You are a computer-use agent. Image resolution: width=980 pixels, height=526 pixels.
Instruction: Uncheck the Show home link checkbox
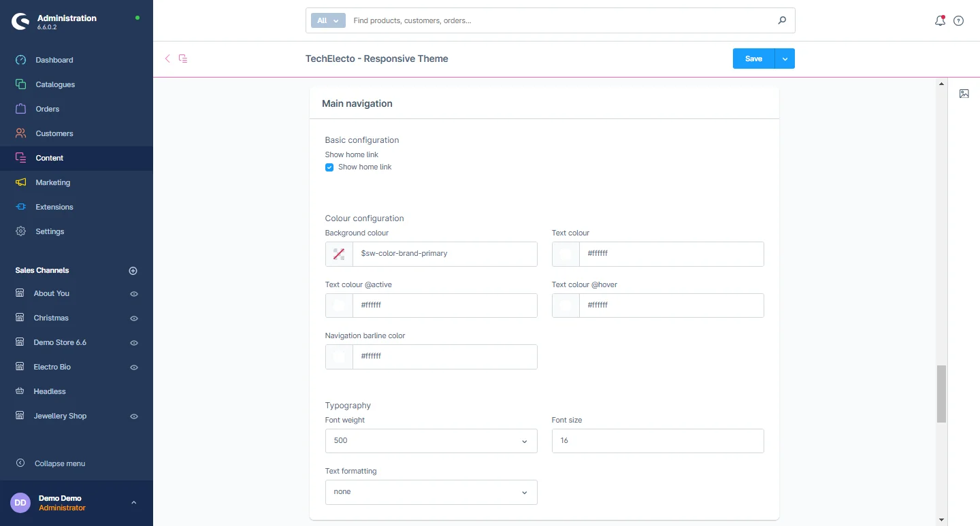tap(329, 167)
